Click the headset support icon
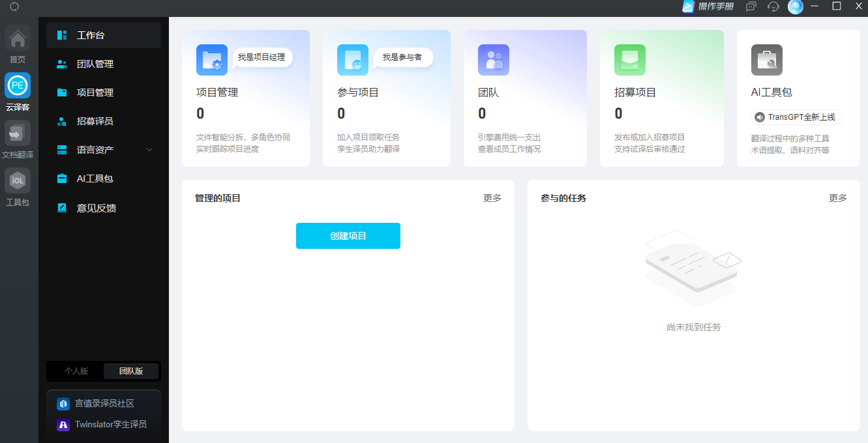Viewport: 868px width, 443px height. coord(773,7)
